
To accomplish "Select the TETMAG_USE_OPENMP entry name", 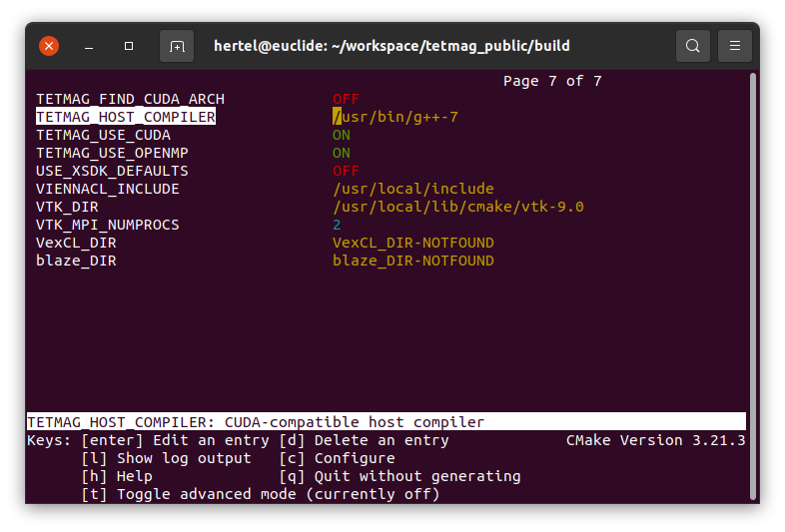I will [x=112, y=153].
